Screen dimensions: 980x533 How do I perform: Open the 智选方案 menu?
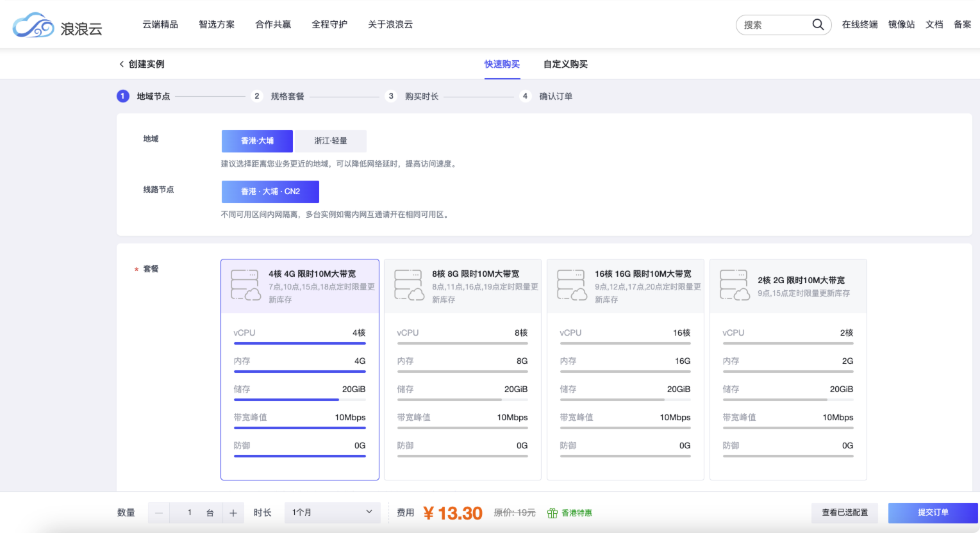[x=217, y=24]
